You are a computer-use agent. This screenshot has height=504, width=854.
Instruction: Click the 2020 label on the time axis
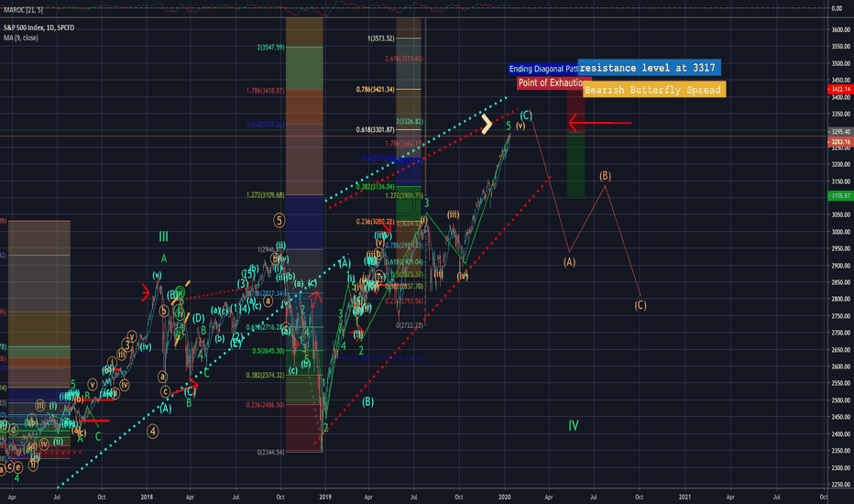tap(504, 497)
